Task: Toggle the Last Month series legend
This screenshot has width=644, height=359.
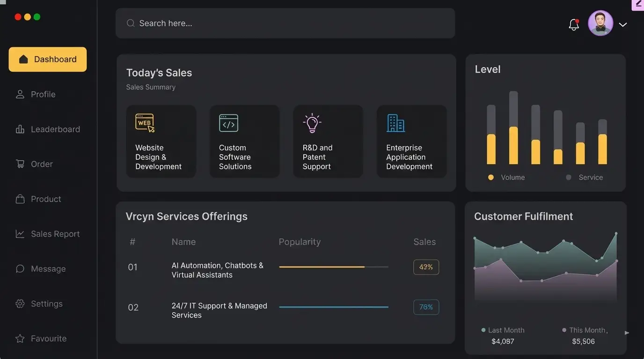Action: (x=503, y=330)
